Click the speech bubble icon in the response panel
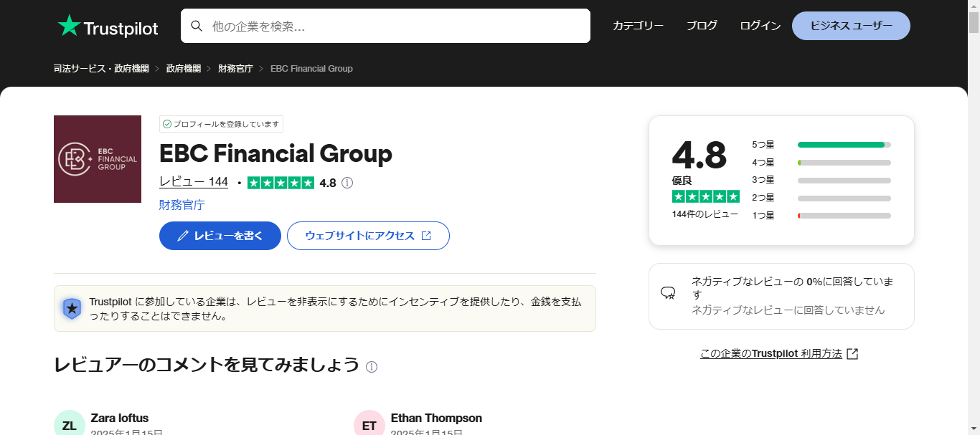The width and height of the screenshot is (980, 435). click(669, 291)
